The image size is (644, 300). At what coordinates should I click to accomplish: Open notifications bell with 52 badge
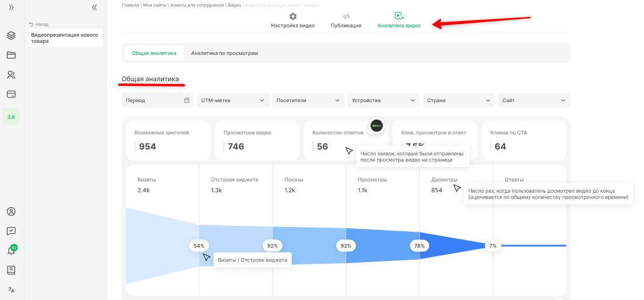(x=11, y=251)
